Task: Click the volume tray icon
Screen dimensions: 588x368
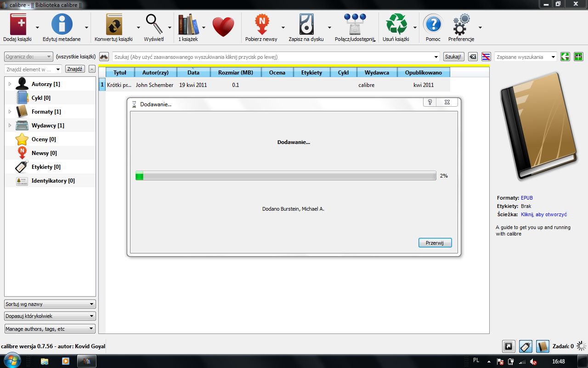Action: (533, 362)
